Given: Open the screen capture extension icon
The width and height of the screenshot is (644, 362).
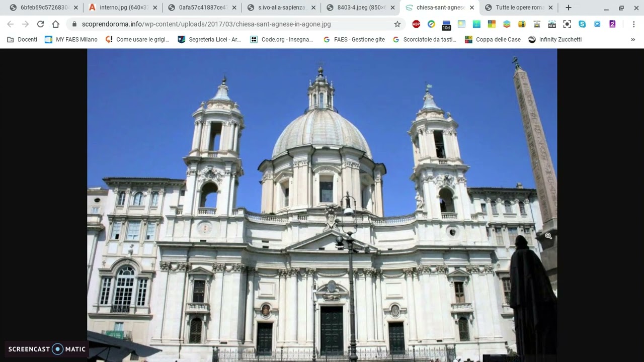Looking at the screenshot, I should click(567, 24).
